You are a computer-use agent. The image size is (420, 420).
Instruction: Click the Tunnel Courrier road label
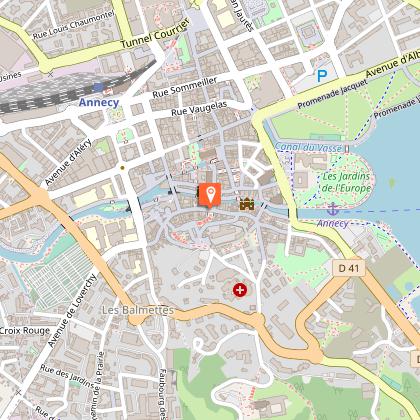click(x=155, y=34)
